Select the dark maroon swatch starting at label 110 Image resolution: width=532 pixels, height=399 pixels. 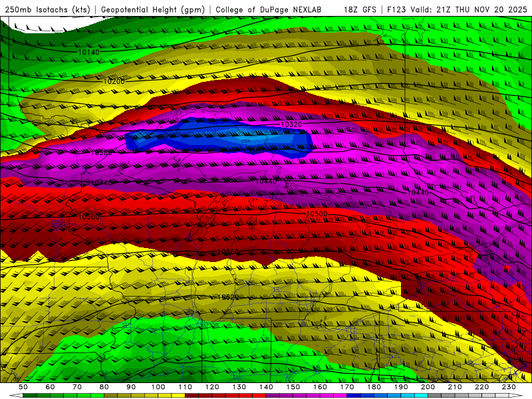coord(192,396)
